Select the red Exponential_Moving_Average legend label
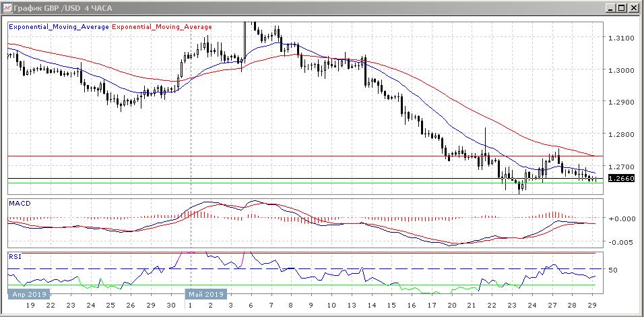Screen dimensions: 644x317 pyautogui.click(x=162, y=27)
